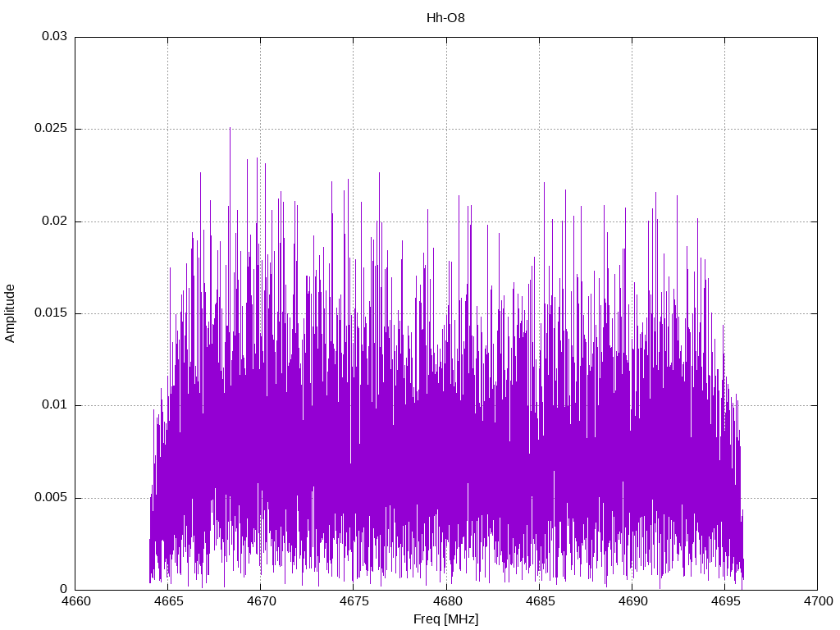
Task: Click the y-axis tick label 0.03
Action: tap(55, 36)
